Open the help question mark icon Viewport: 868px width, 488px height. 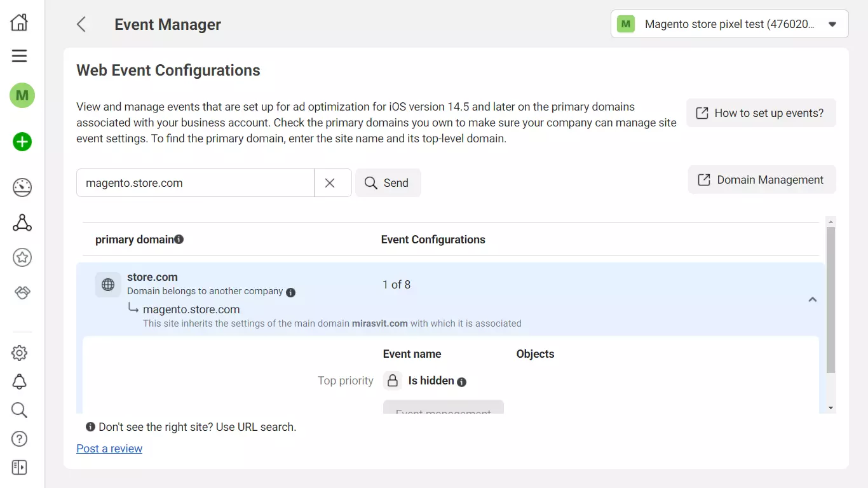click(x=20, y=439)
